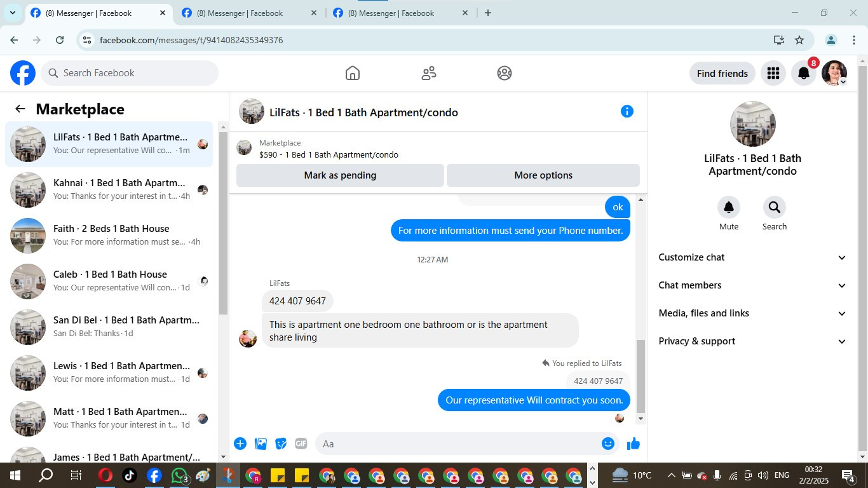Expand Privacy & support section
Image resolution: width=868 pixels, height=488 pixels.
pyautogui.click(x=752, y=341)
